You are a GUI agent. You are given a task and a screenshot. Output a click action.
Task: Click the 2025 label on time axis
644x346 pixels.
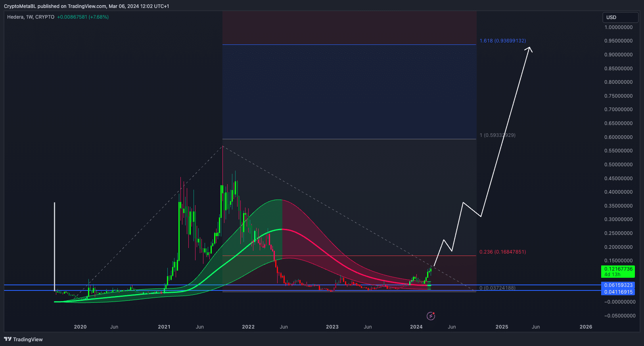(502, 327)
